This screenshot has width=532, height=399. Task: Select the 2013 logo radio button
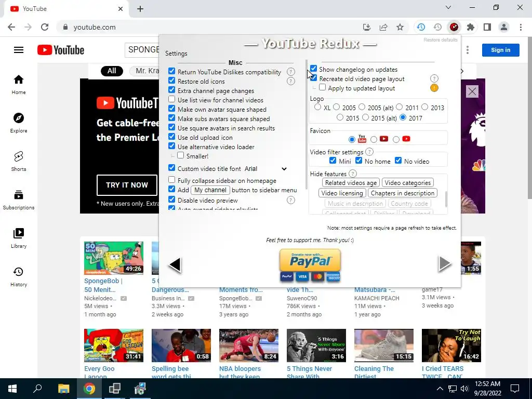(425, 107)
